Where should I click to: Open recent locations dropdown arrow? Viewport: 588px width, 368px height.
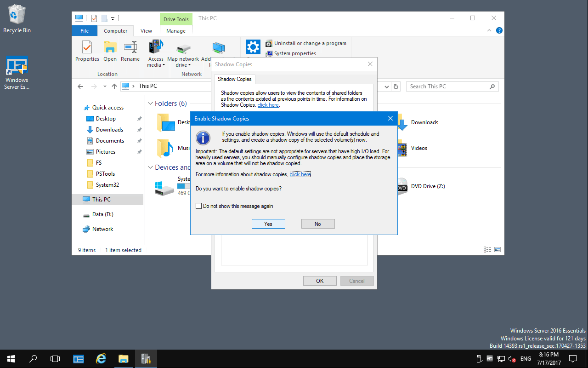(x=105, y=86)
